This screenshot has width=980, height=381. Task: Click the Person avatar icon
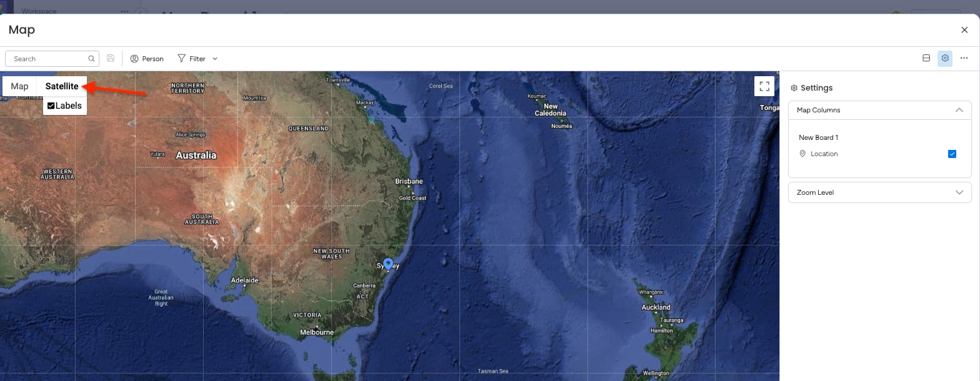pos(134,59)
